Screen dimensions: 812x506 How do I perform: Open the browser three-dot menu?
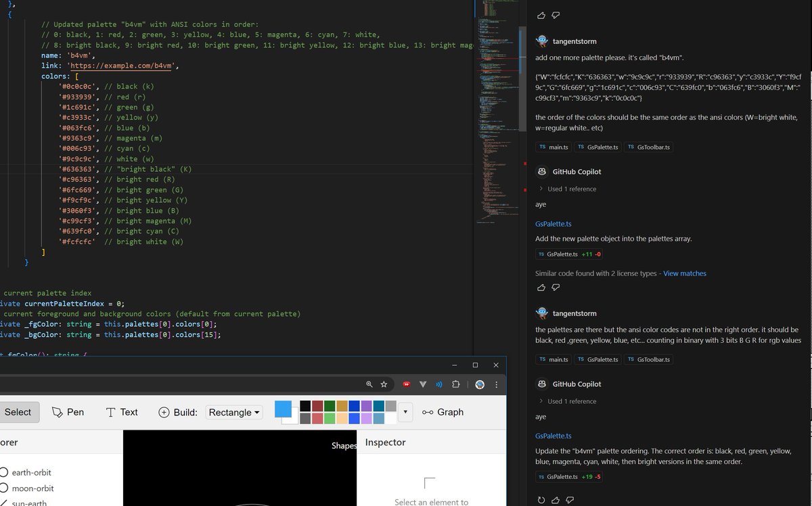pos(497,384)
